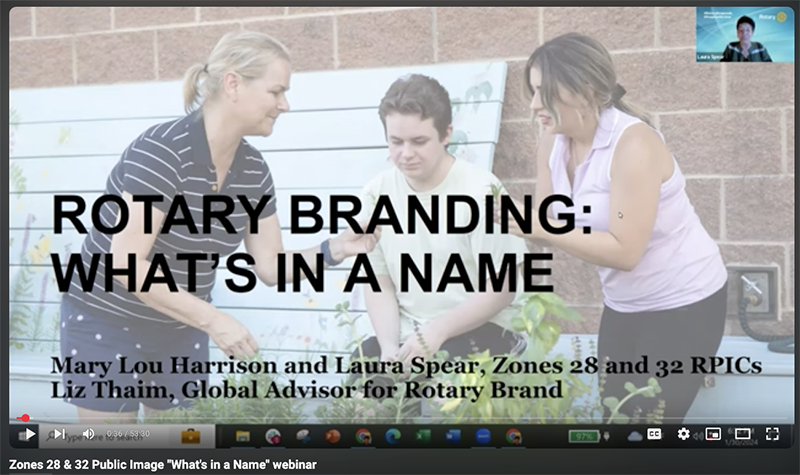Click File Explorer icon in the recorded taskbar
This screenshot has width=800, height=475.
point(242,436)
